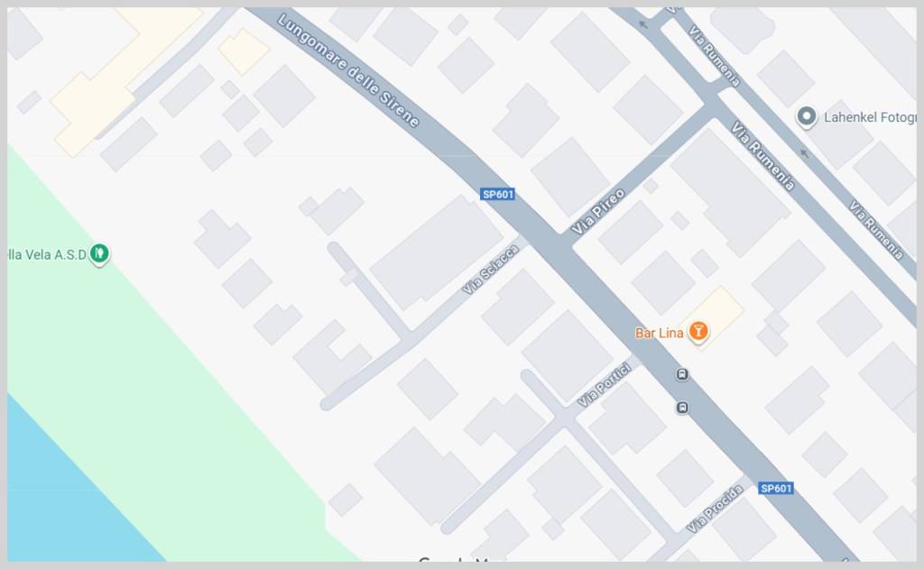Click the Vela A.S.D text label

47,254
